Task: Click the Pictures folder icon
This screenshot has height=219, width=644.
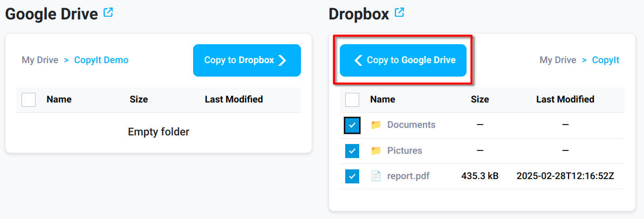Action: coord(376,151)
